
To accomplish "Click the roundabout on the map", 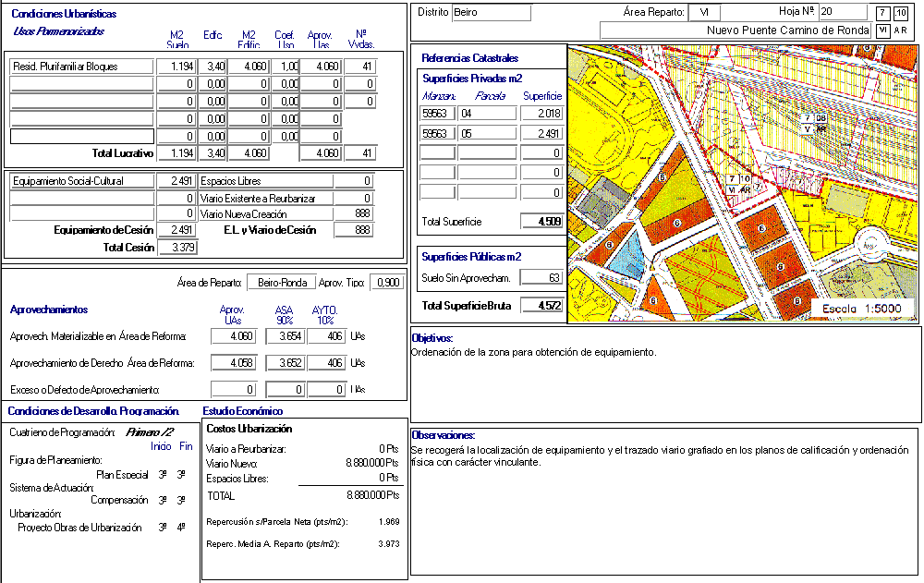I will click(x=868, y=246).
